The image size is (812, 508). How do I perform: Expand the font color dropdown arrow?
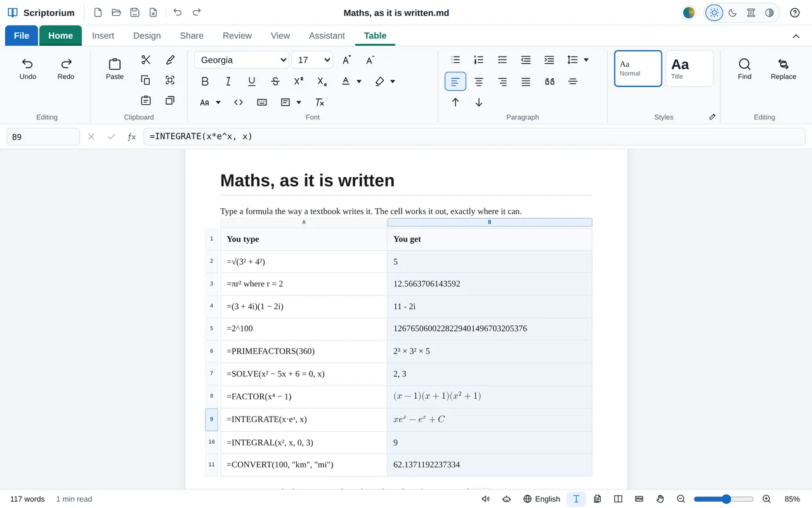(x=359, y=81)
